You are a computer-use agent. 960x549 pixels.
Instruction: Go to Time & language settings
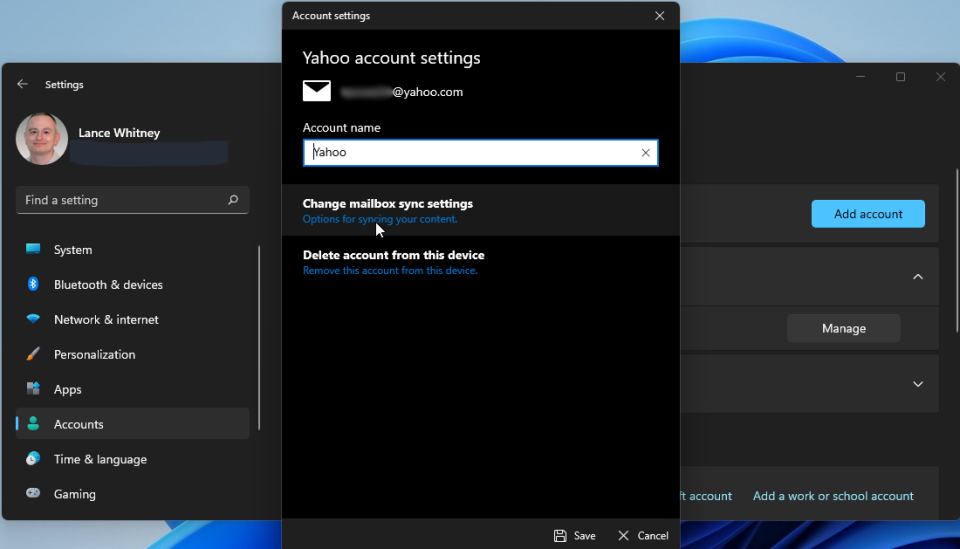(100, 460)
